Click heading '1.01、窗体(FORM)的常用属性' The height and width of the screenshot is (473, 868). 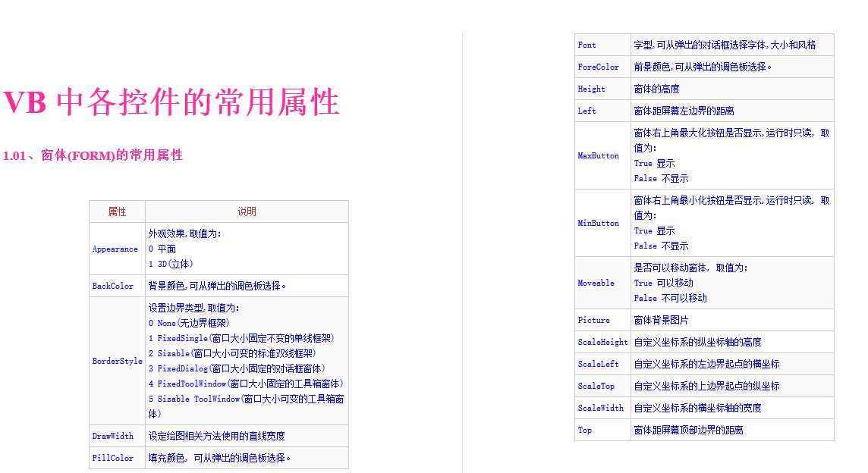tap(93, 155)
